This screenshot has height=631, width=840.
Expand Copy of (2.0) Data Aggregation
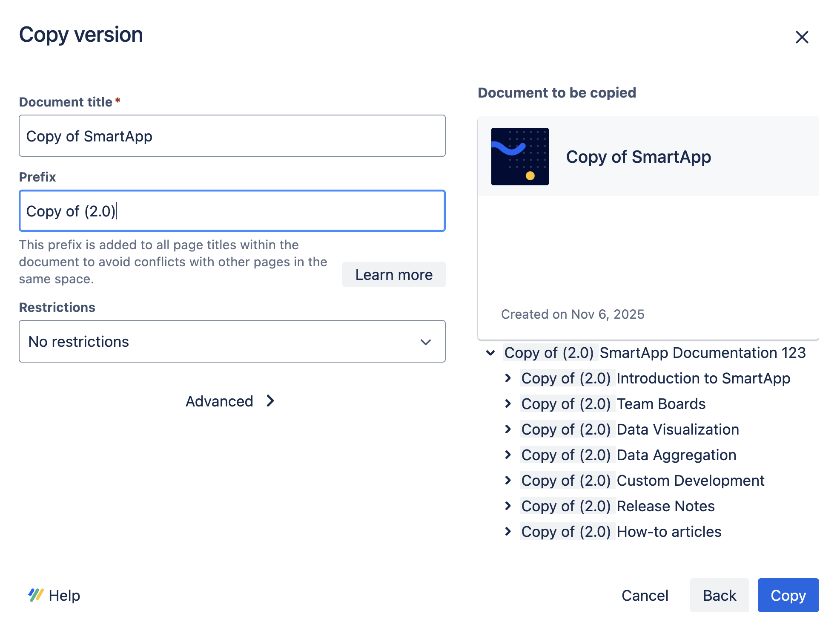(508, 455)
